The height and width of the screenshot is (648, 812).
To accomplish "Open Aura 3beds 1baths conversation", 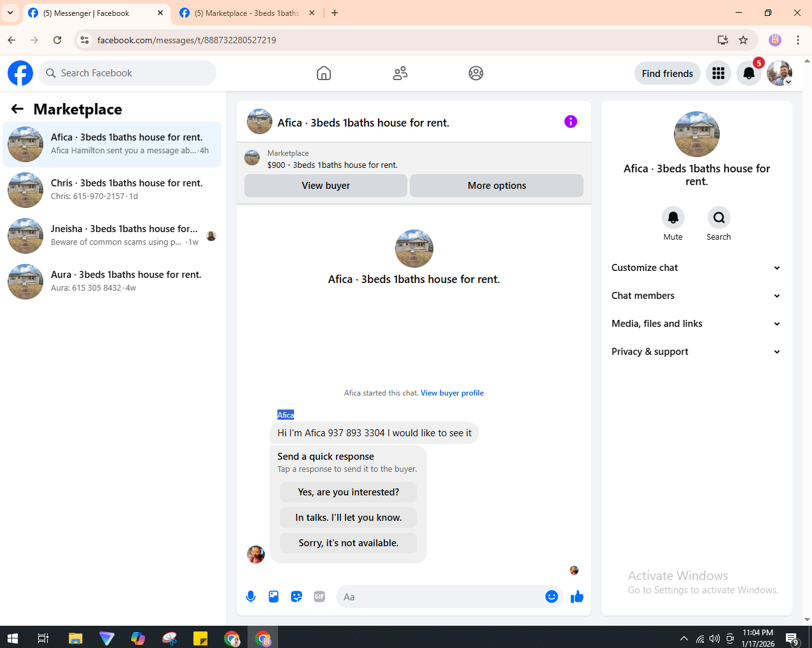I will click(112, 282).
